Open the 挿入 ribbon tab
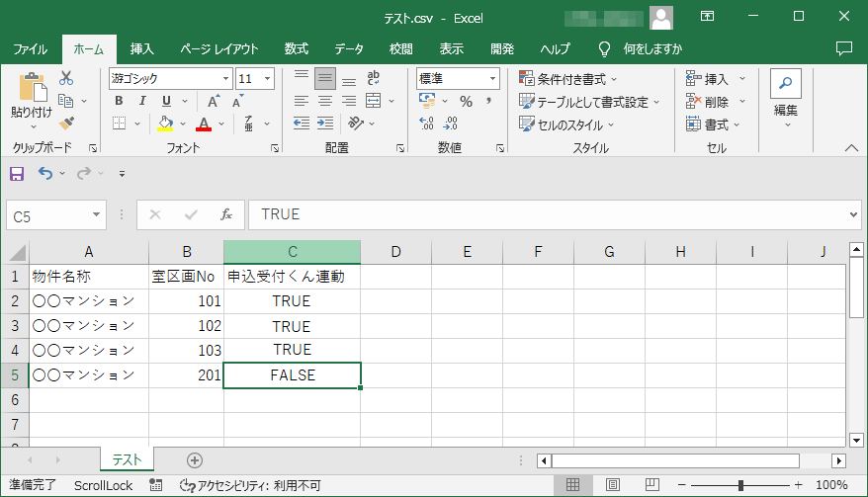Viewport: 868px width, 497px height. pyautogui.click(x=142, y=48)
